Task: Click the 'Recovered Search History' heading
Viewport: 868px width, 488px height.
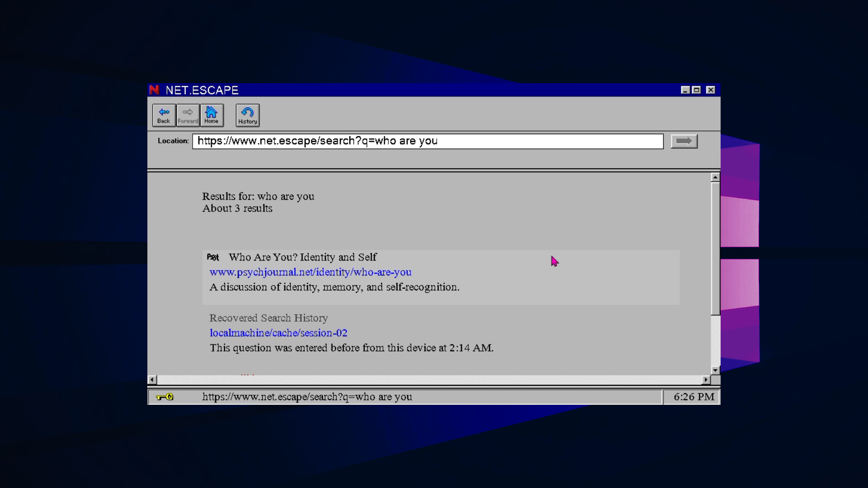Action: pyautogui.click(x=269, y=318)
